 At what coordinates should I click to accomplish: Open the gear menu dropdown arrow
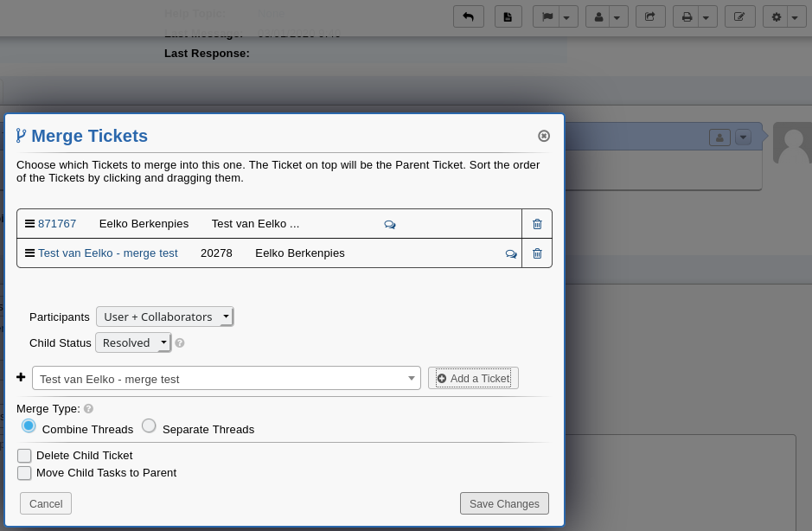tap(796, 16)
